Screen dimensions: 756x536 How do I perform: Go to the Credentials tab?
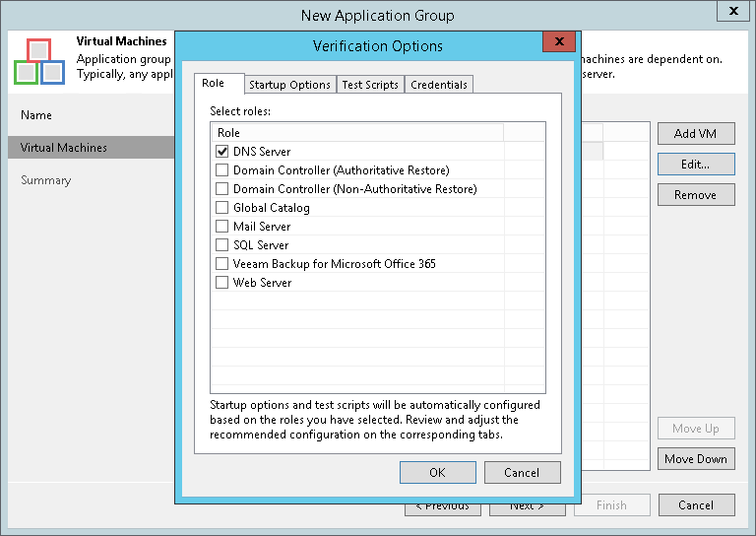coord(439,85)
